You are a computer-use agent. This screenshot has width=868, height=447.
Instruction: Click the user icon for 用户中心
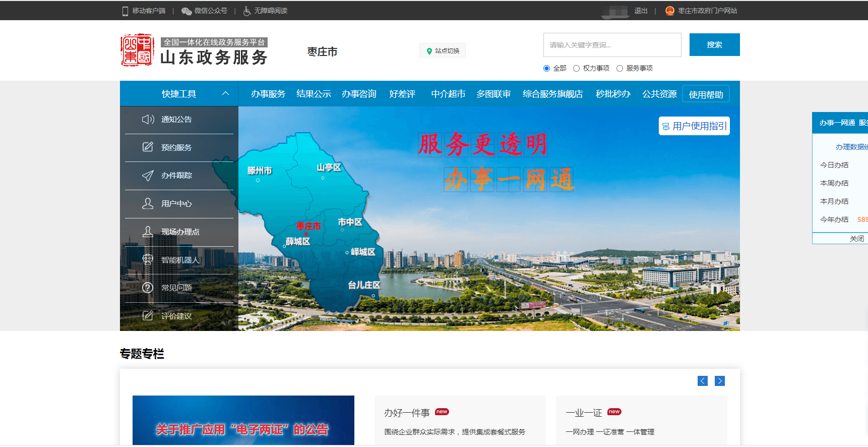(148, 203)
